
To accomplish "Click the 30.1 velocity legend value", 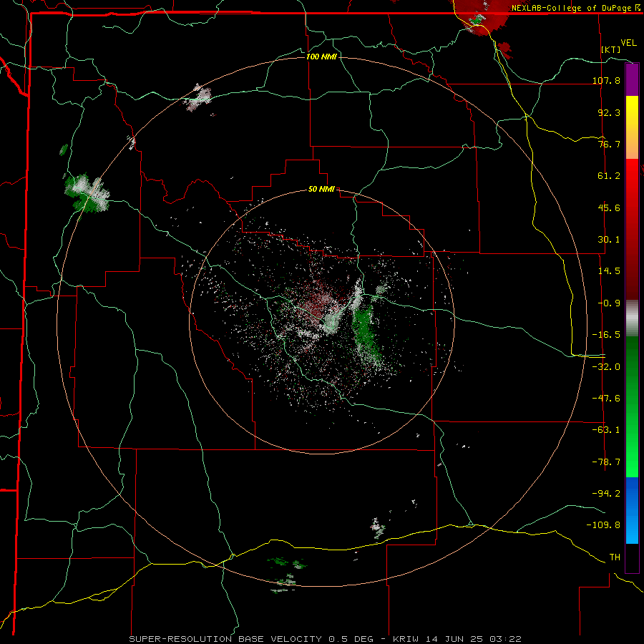I will (609, 240).
